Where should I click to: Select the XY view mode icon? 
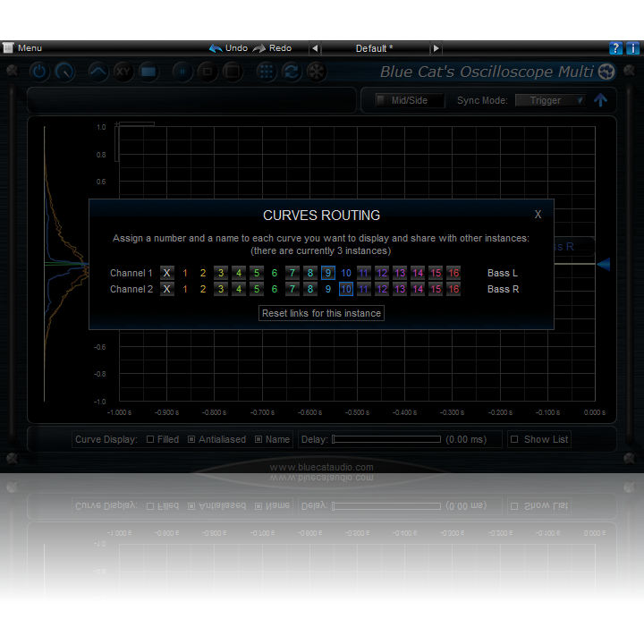[x=123, y=72]
